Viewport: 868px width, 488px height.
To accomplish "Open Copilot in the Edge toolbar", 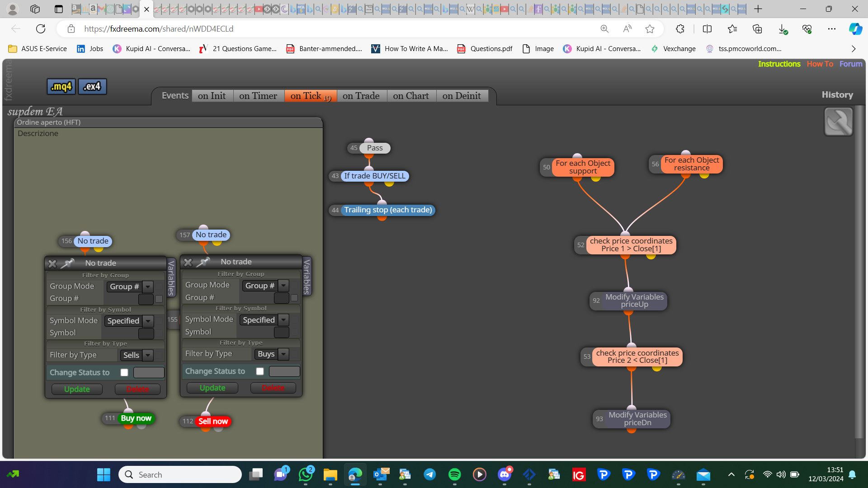I will click(x=855, y=29).
